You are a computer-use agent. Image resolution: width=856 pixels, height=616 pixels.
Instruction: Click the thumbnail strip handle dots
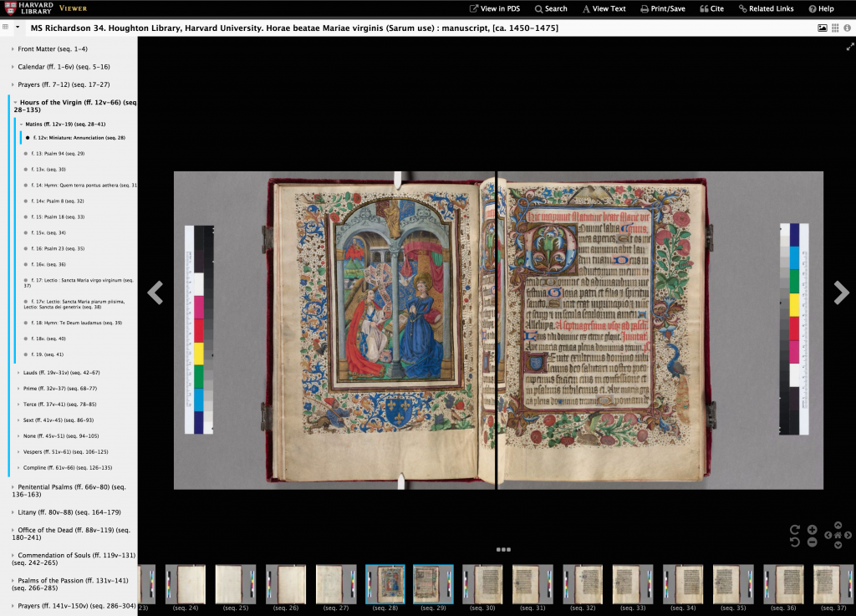point(503,549)
